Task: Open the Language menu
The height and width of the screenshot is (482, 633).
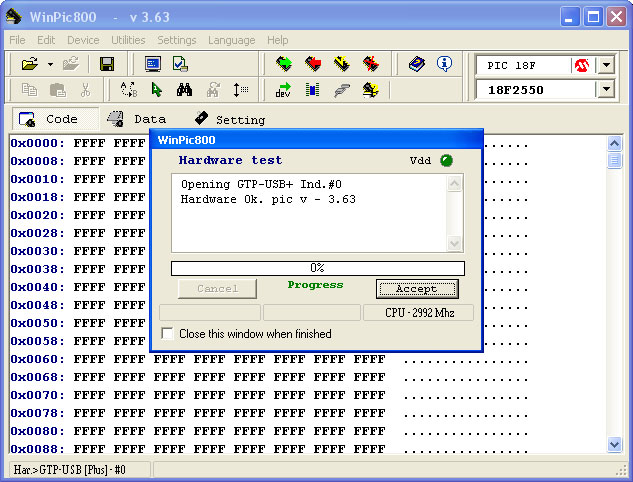Action: (232, 40)
